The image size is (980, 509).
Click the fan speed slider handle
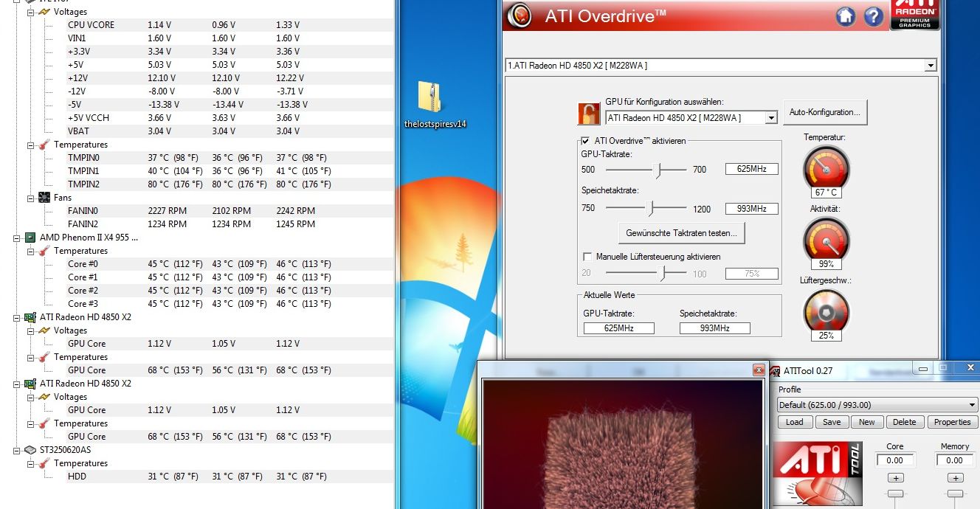pyautogui.click(x=663, y=274)
